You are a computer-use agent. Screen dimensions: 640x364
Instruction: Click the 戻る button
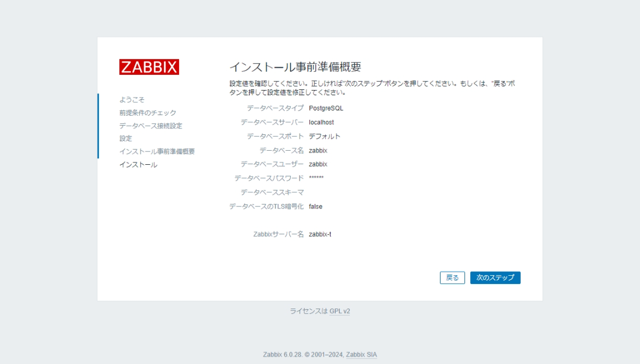452,278
